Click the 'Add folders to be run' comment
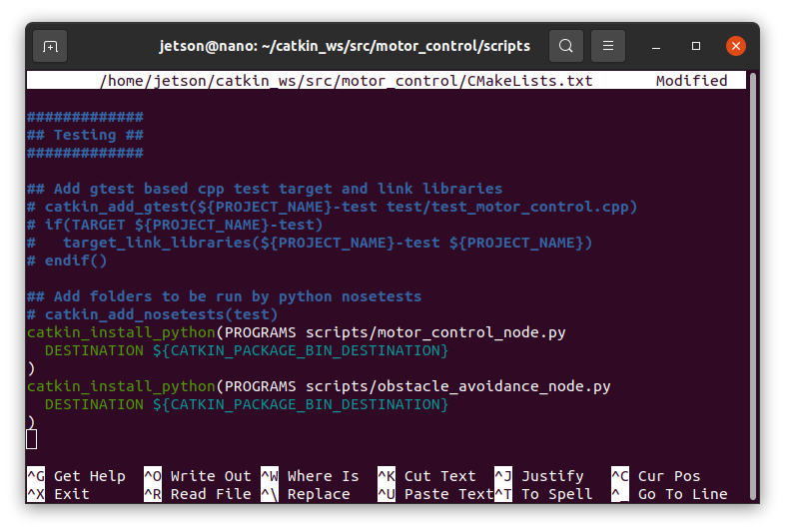Screen dimensions: 785x532 pos(225,296)
